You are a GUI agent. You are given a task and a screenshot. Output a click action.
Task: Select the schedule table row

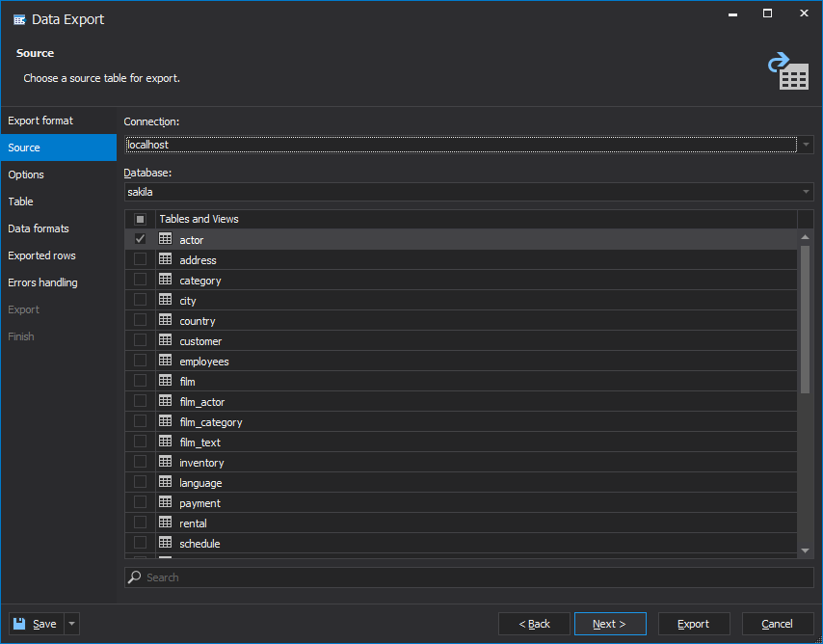[461, 543]
